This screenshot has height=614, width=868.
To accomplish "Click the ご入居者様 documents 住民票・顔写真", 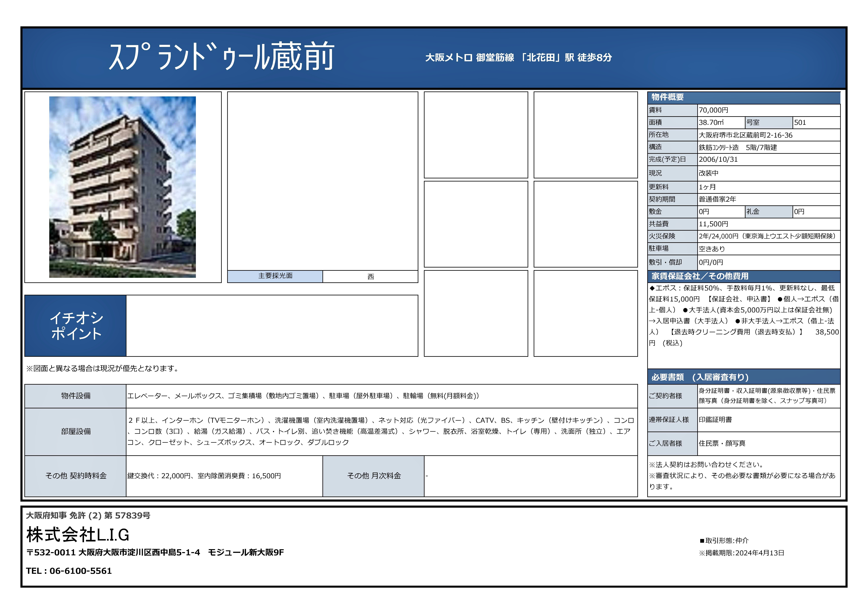I will (x=722, y=443).
